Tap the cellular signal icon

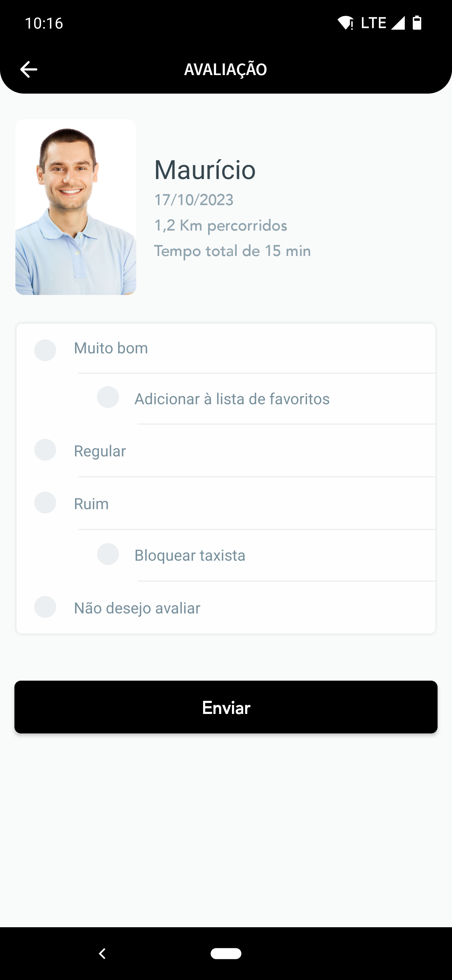point(398,23)
